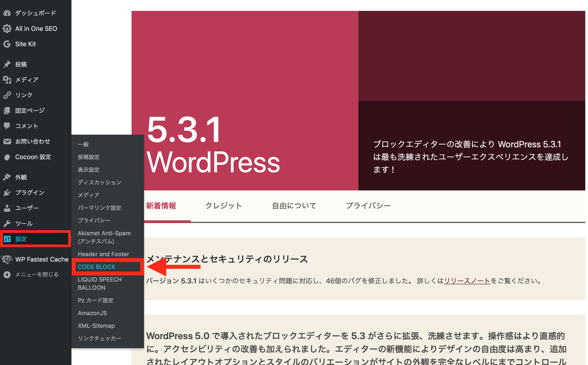Click the paintbrush icon beside 外観

tap(7, 177)
